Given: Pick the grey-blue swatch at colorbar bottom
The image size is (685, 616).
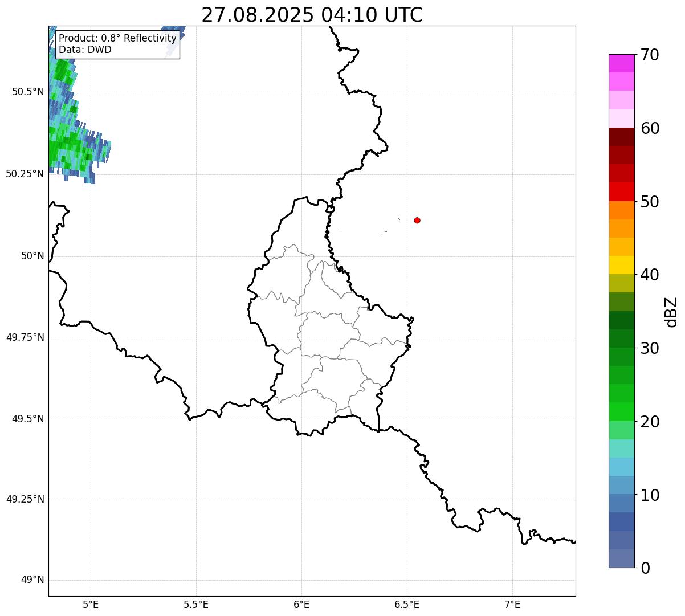Looking at the screenshot, I should 622,558.
